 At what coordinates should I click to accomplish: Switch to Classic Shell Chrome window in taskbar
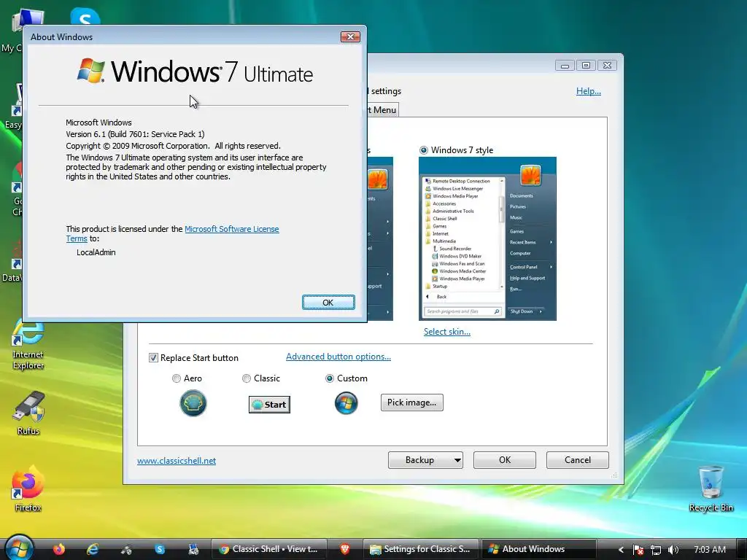(x=268, y=549)
